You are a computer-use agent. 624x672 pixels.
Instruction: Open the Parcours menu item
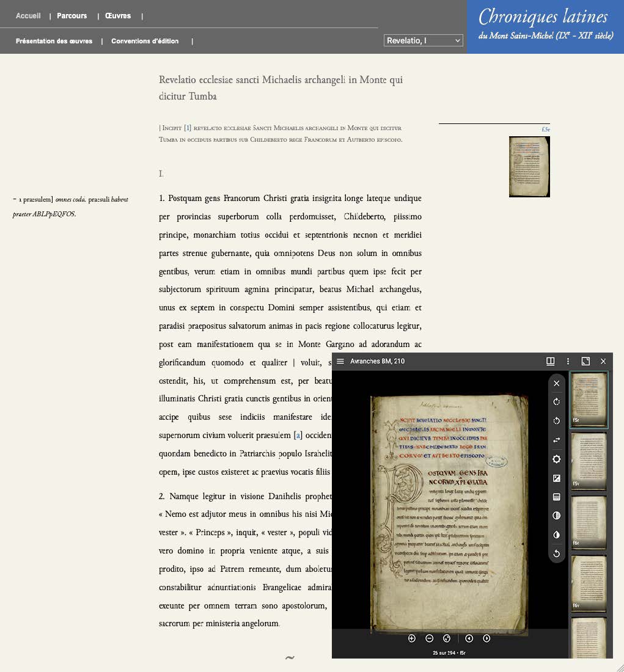(72, 16)
